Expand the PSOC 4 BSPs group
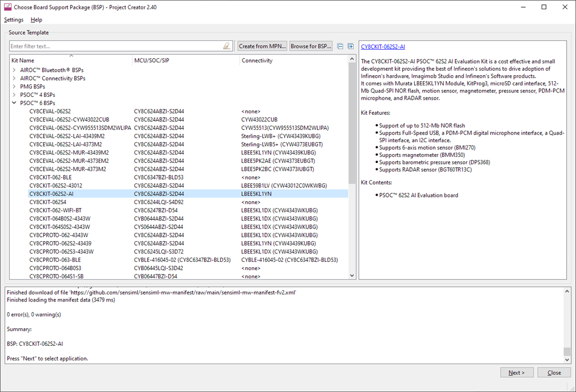This screenshot has width=576, height=392. [14, 95]
